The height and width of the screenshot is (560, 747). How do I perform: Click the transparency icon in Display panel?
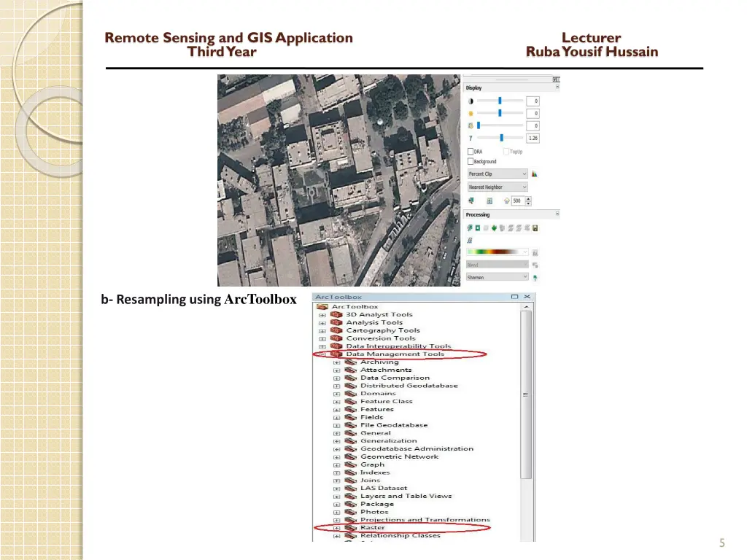471,125
